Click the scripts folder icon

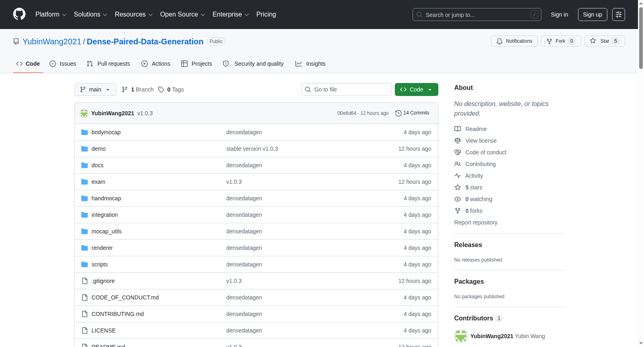(x=85, y=264)
